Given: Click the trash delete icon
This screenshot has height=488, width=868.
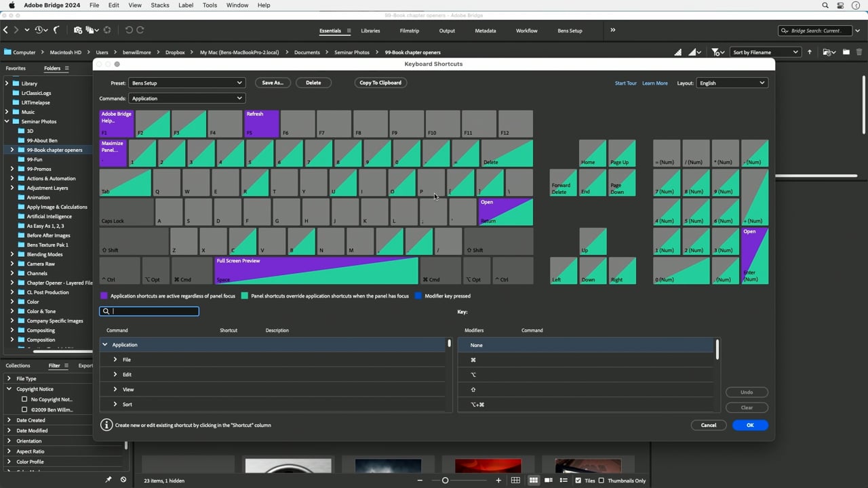Looking at the screenshot, I should coord(859,52).
